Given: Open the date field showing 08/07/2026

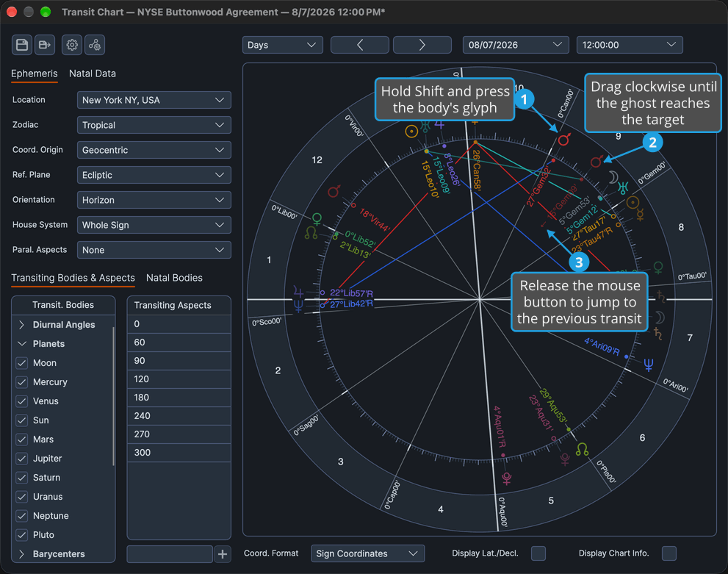Looking at the screenshot, I should coord(516,45).
